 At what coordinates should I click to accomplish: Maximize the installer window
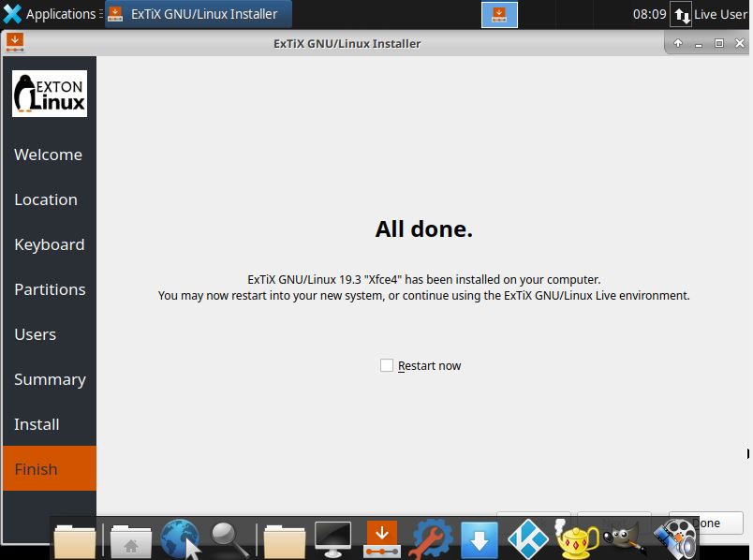pos(719,43)
